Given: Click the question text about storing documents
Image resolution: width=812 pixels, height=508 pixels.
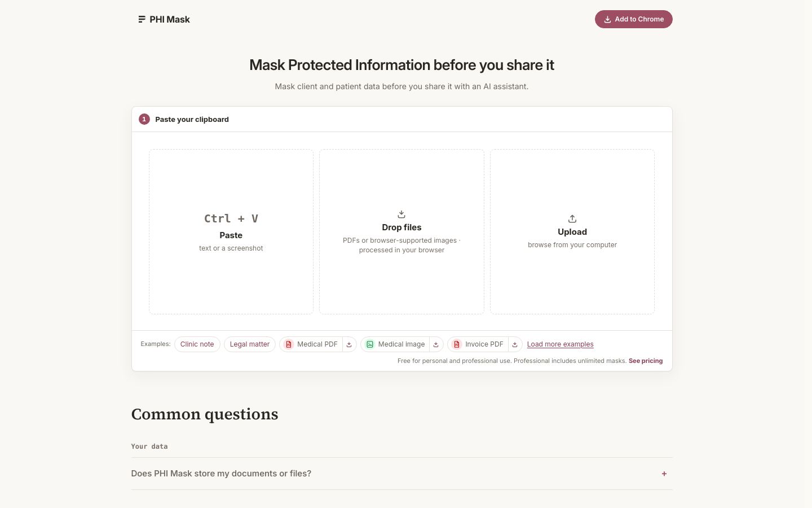Looking at the screenshot, I should (x=221, y=474).
